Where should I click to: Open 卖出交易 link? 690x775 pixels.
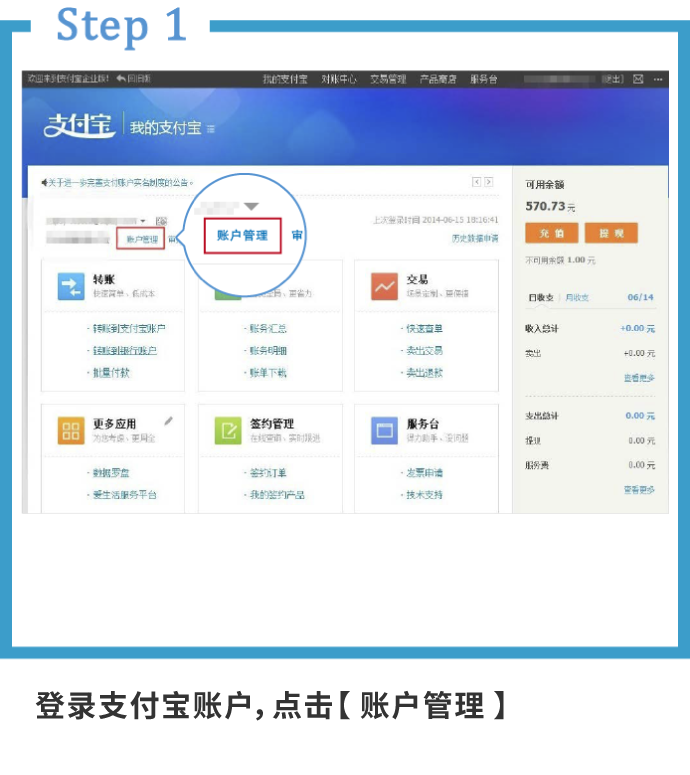425,350
